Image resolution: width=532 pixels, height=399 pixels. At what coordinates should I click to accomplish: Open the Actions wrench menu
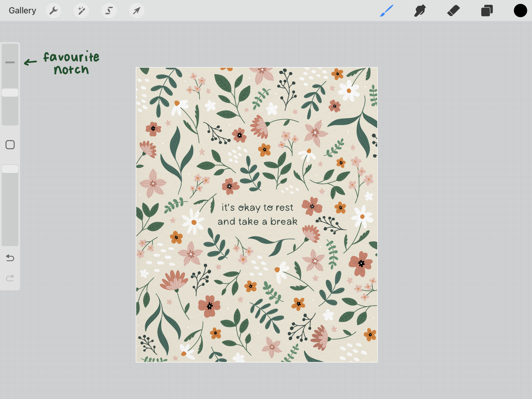pyautogui.click(x=53, y=11)
